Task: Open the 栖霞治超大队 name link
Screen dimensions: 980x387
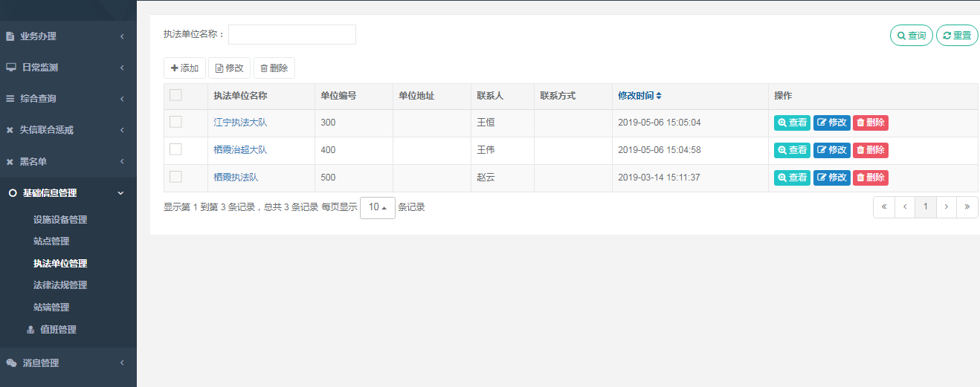Action: (240, 150)
